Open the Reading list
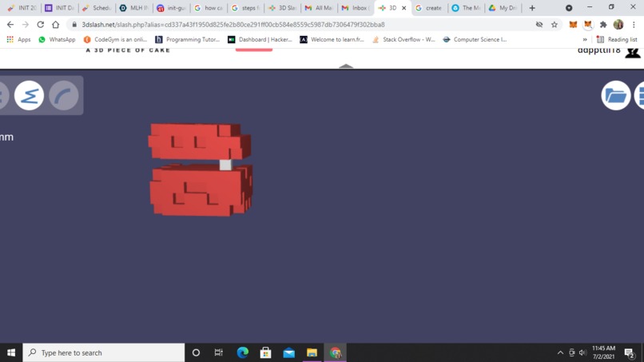Viewport: 644px width, 362px height. tap(617, 39)
